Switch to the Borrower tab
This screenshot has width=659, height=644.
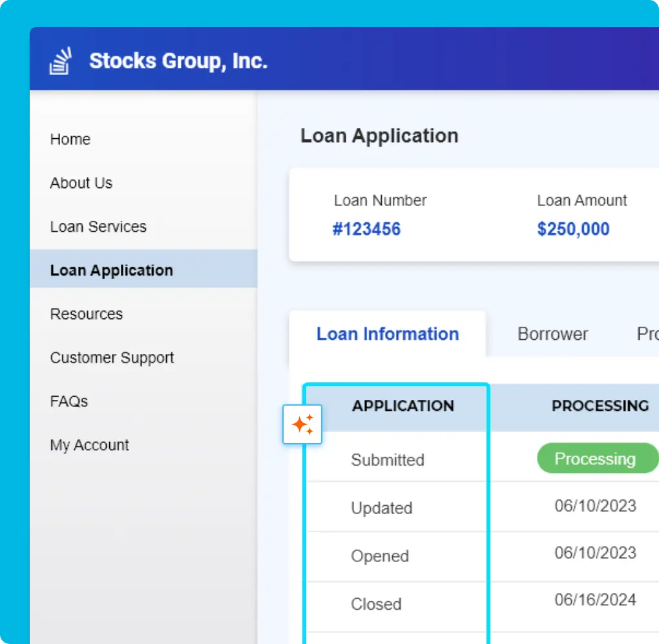click(552, 334)
